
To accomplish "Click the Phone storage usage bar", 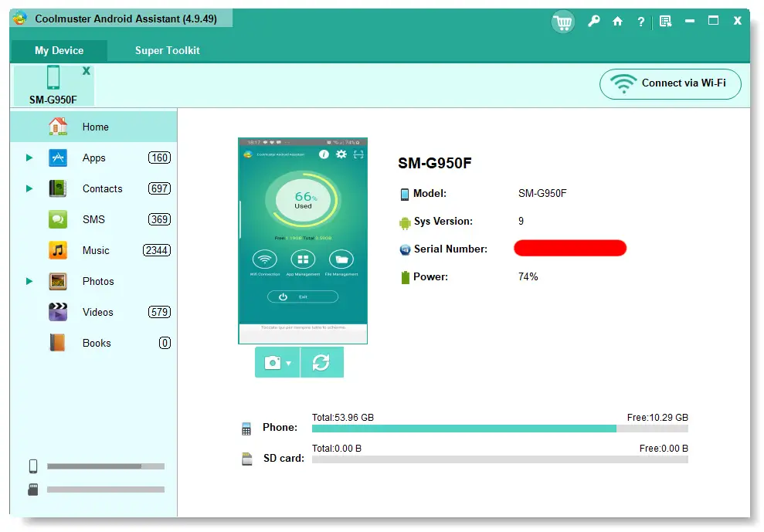I will (x=500, y=429).
